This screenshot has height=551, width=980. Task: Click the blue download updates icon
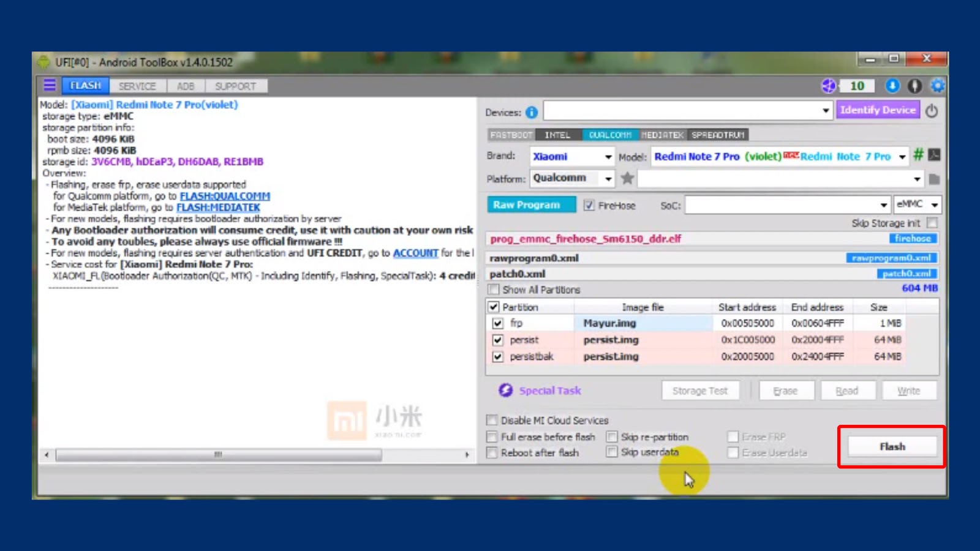tap(892, 86)
